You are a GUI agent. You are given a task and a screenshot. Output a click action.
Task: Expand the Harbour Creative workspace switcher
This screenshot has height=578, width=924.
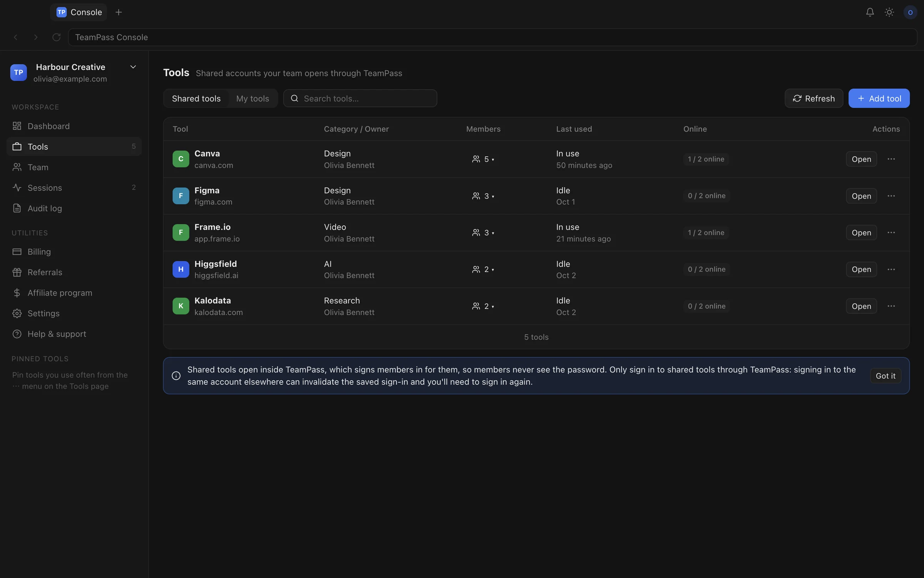133,67
